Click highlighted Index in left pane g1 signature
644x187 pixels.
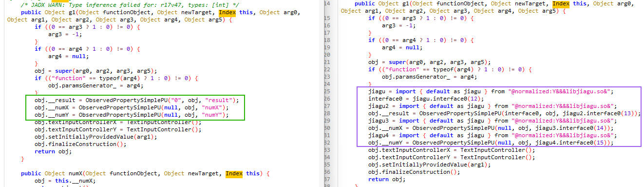coord(227,12)
